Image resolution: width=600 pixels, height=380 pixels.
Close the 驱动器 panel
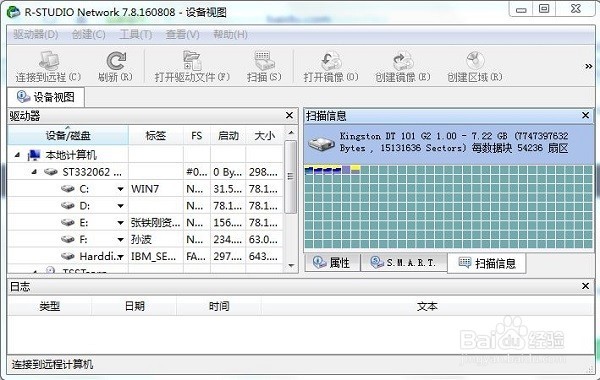click(289, 115)
